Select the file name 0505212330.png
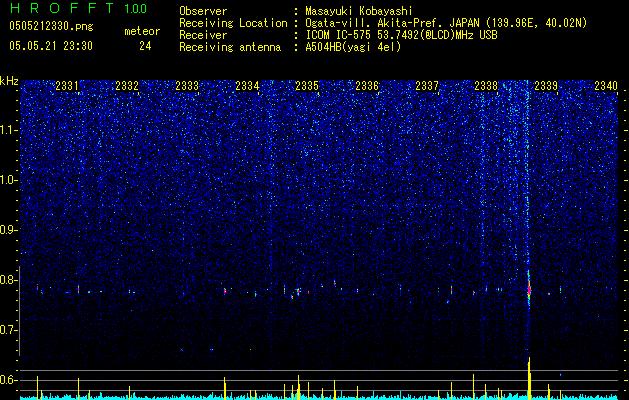The width and height of the screenshot is (629, 400). [51, 26]
